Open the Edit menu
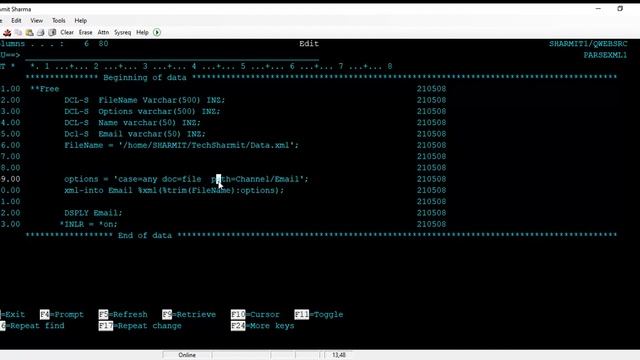 (x=16, y=20)
